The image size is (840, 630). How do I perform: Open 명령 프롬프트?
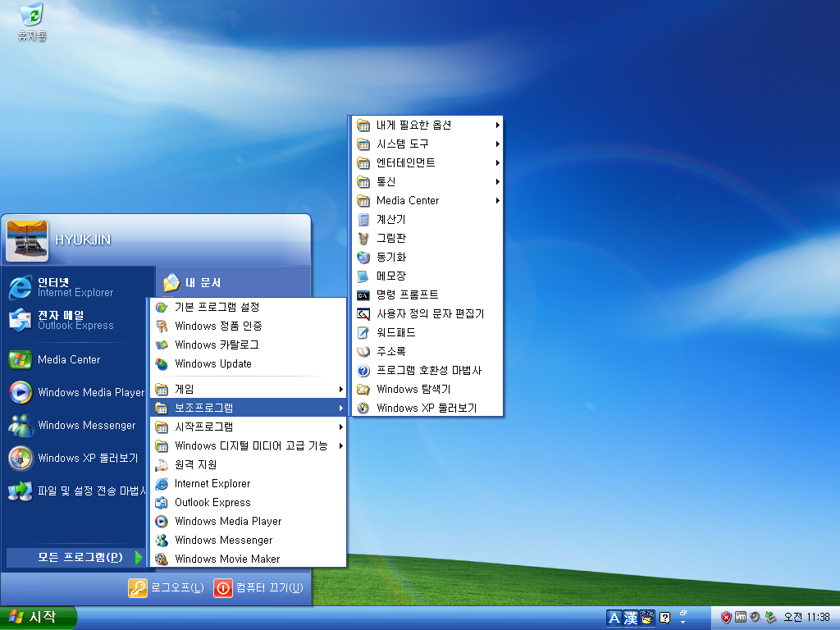tap(427, 294)
